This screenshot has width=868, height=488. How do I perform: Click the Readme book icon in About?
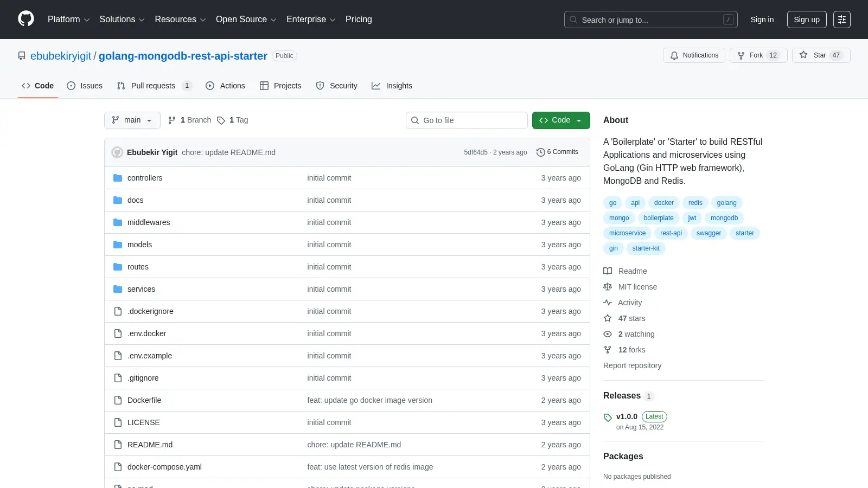pos(608,271)
